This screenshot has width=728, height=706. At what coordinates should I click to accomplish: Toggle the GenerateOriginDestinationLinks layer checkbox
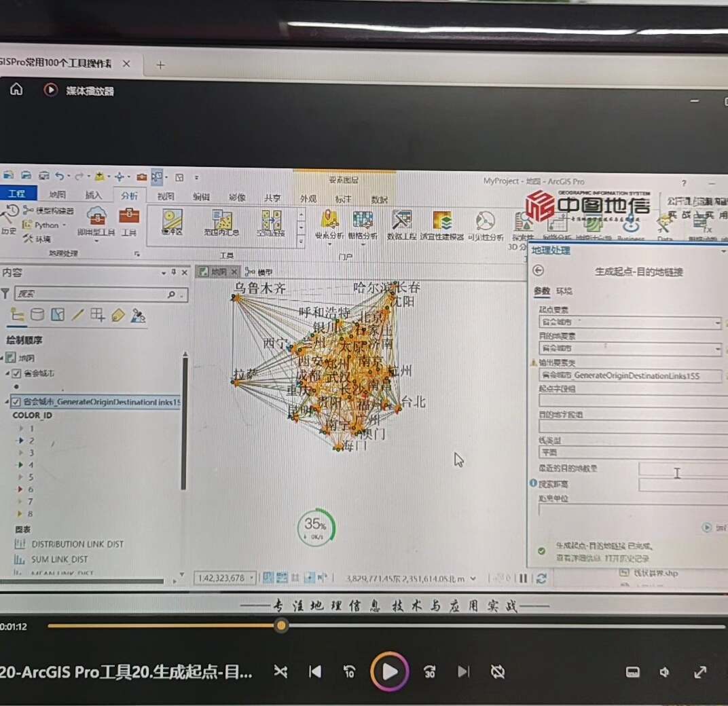coord(16,402)
